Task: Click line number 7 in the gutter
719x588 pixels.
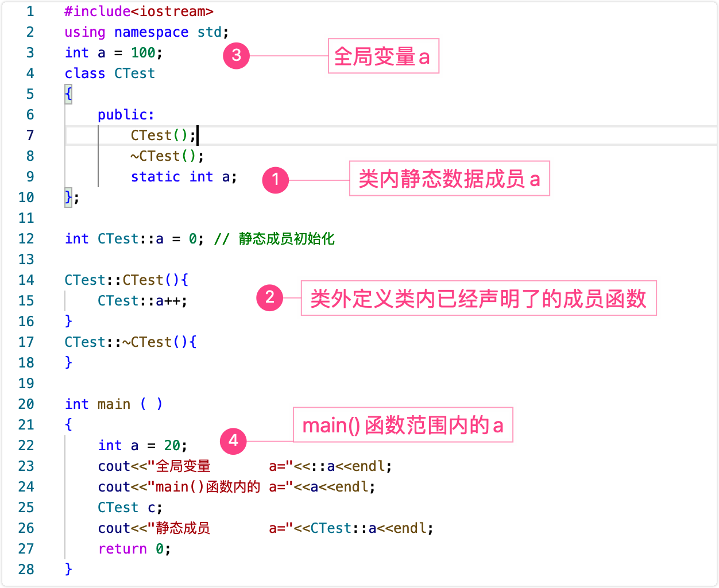Action: [30, 136]
